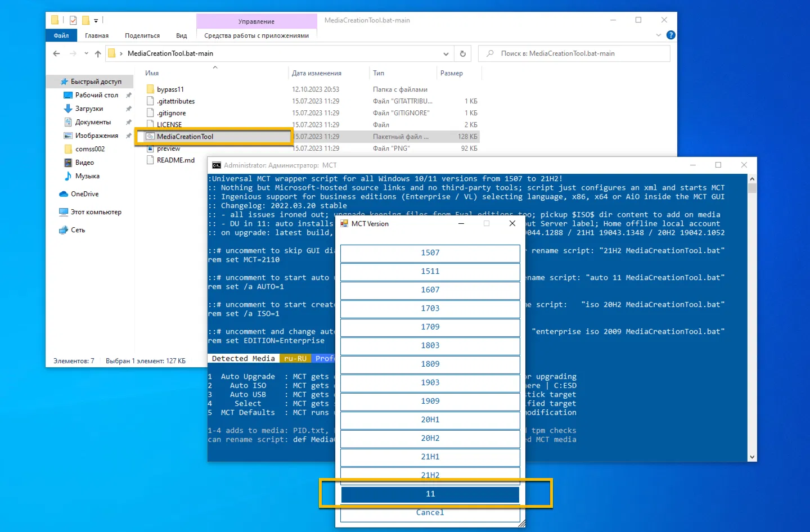Click the ru-RU tag in the console
This screenshot has width=810, height=532.
tap(295, 359)
